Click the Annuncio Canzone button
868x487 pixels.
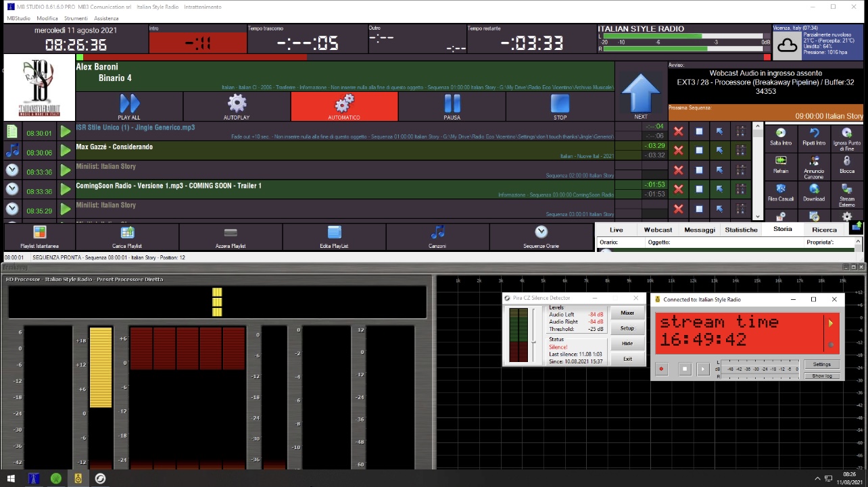click(x=814, y=166)
